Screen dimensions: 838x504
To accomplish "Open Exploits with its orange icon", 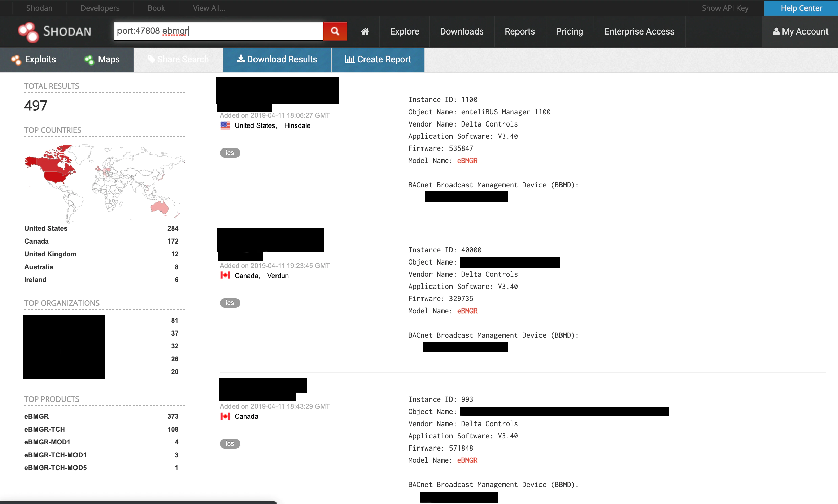I will coord(16,60).
